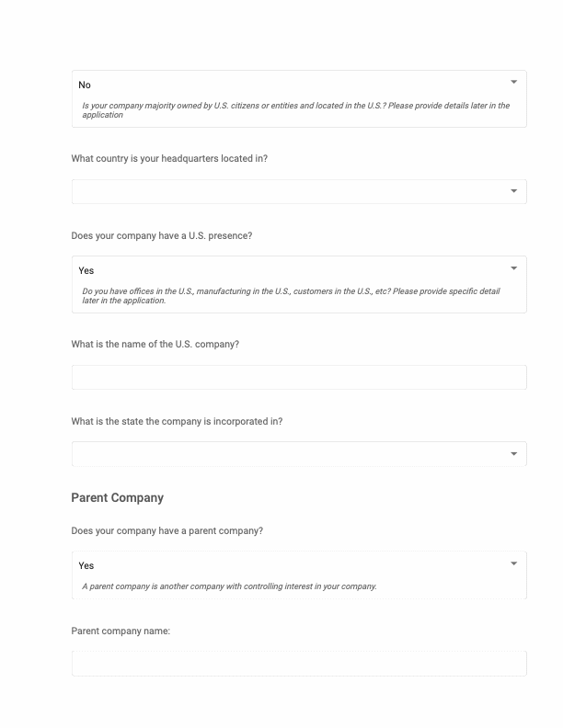Focus the U.S. company name text field
This screenshot has width=563, height=728.
click(x=299, y=377)
